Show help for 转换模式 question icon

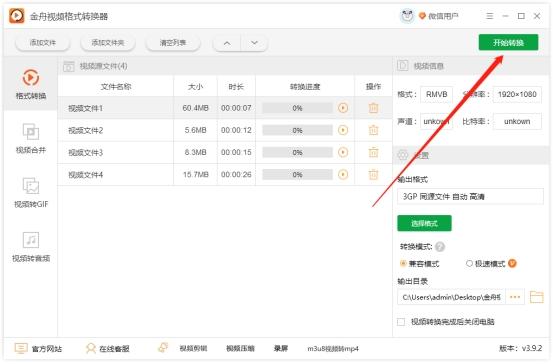440,247
